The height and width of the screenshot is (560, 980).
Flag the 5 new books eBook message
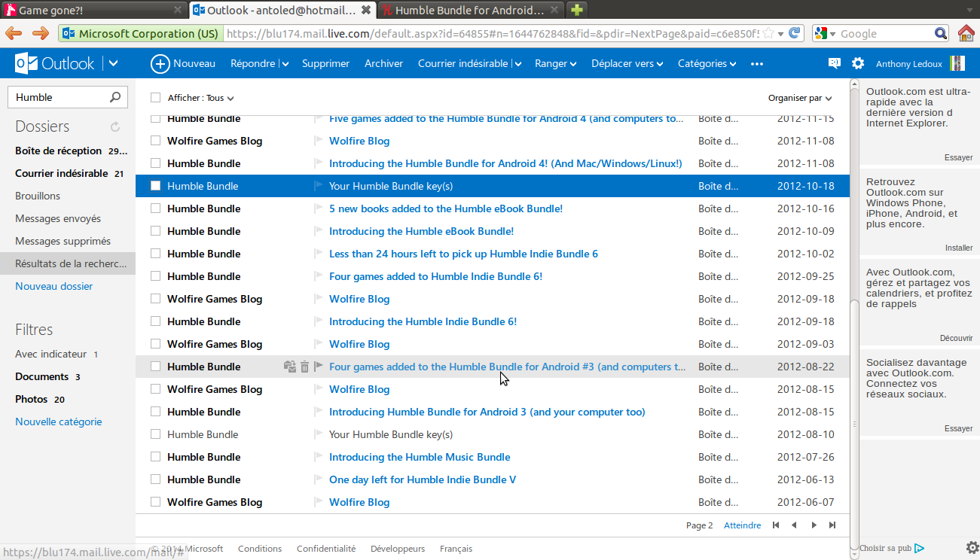318,208
